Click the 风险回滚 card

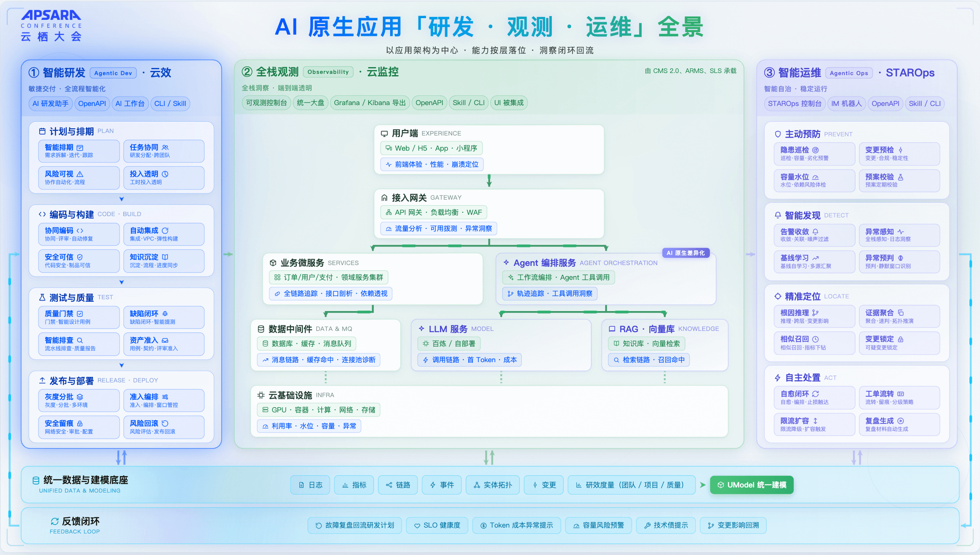pos(164,427)
